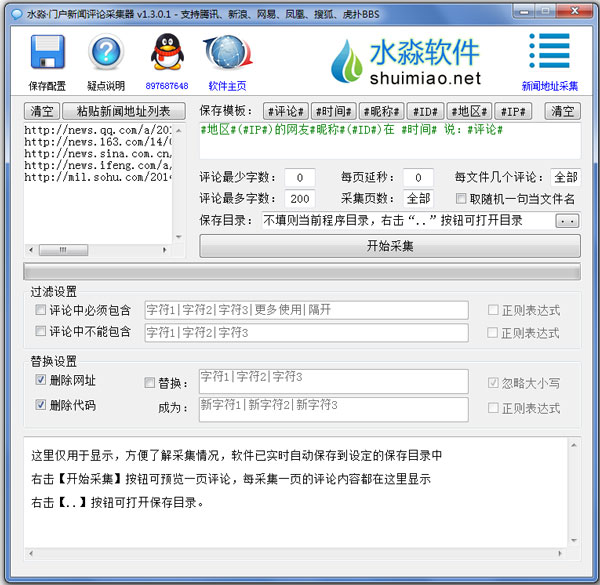Open the 新闻地址采集 link
The width and height of the screenshot is (600, 585).
coord(550,86)
